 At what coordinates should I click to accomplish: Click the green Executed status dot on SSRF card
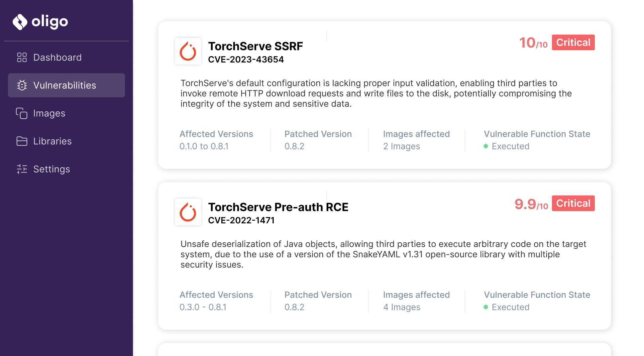(x=486, y=146)
